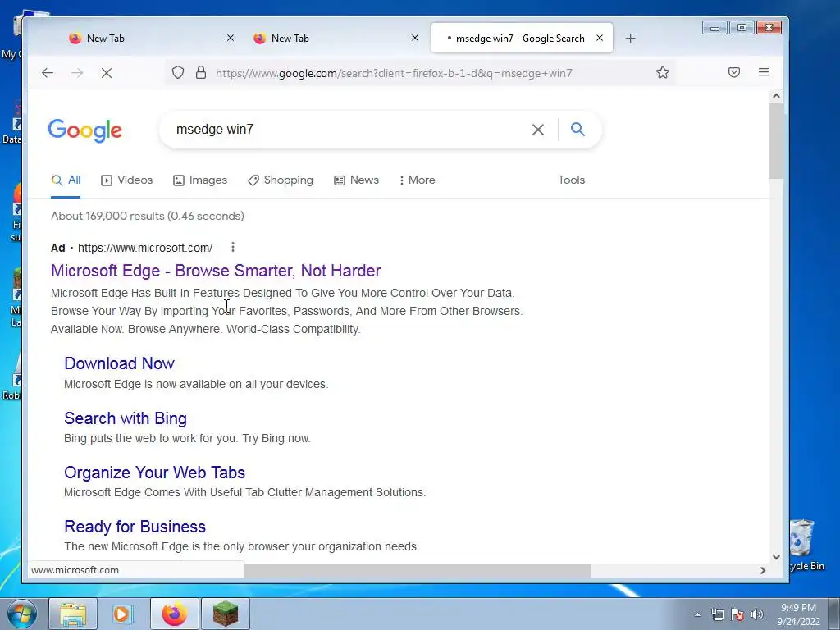The height and width of the screenshot is (630, 840).
Task: Switch to Images results
Action: tap(200, 180)
